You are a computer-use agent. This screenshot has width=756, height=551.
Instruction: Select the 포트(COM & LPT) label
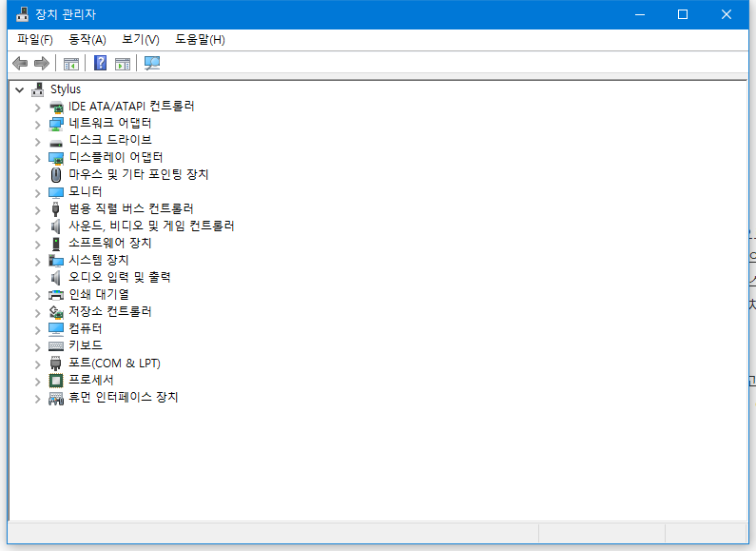[114, 363]
